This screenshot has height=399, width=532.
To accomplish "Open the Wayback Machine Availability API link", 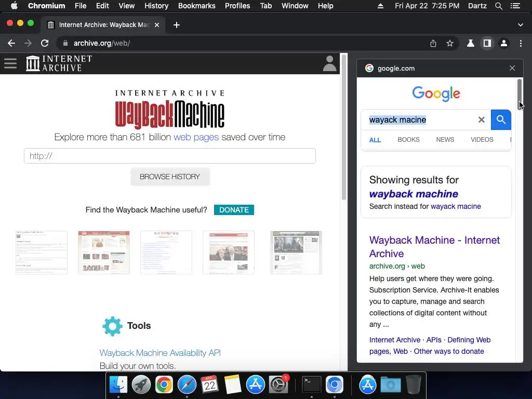I will (160, 353).
